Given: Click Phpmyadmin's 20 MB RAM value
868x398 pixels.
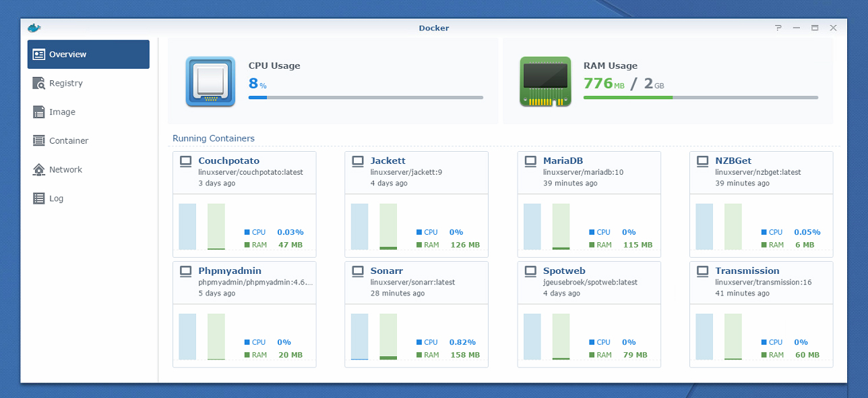Looking at the screenshot, I should pos(290,355).
